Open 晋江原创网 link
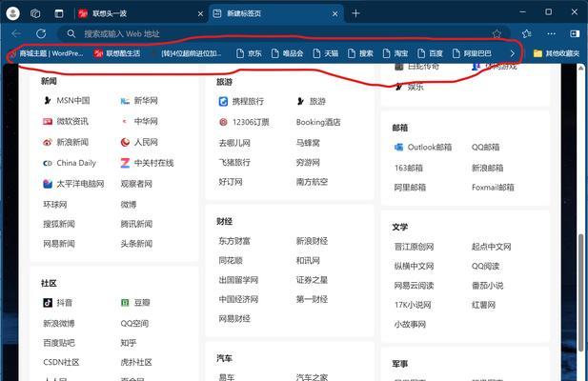Image resolution: width=588 pixels, height=381 pixels. [414, 247]
